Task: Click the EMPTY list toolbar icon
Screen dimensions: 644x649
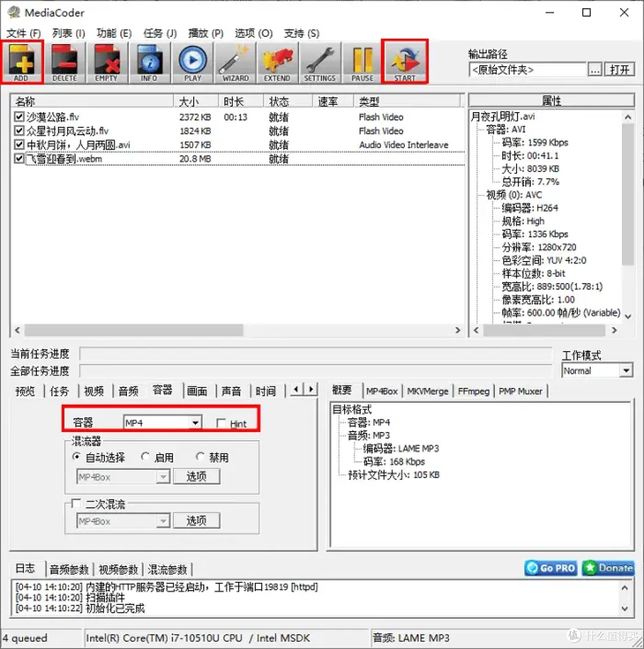Action: pyautogui.click(x=107, y=62)
